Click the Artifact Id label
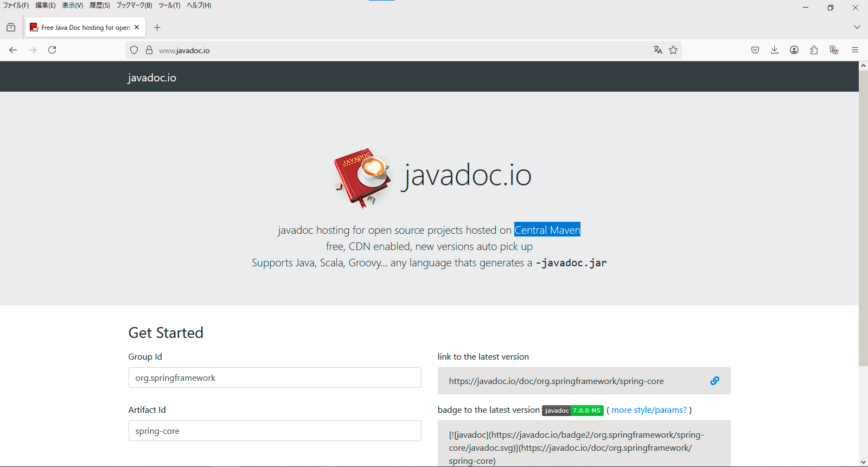The image size is (868, 467). pyautogui.click(x=147, y=410)
